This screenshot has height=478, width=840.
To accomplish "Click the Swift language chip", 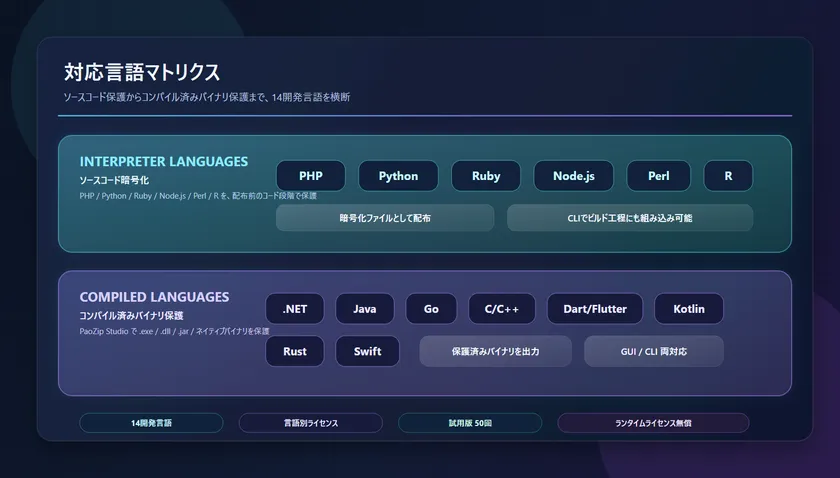I will click(368, 352).
